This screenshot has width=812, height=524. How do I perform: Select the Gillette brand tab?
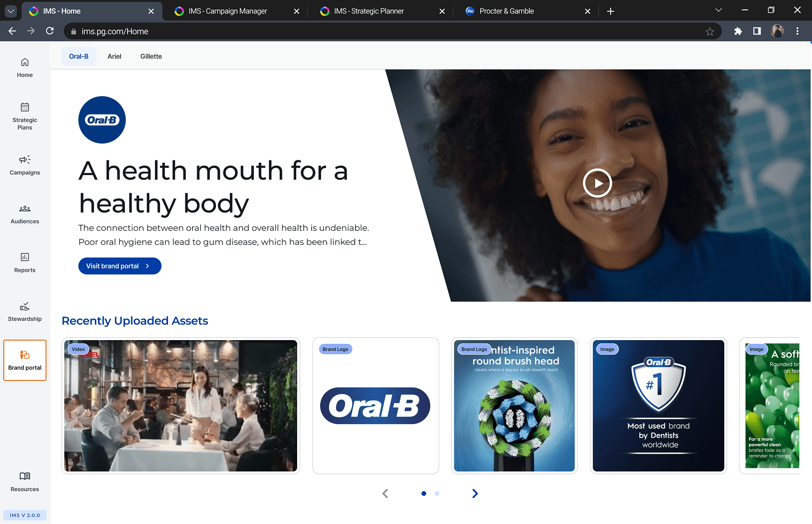tap(151, 56)
